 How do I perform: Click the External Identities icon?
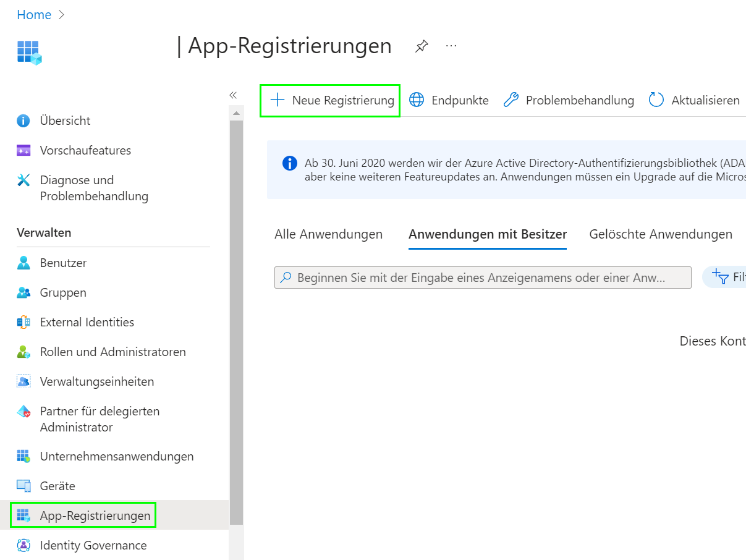click(23, 322)
